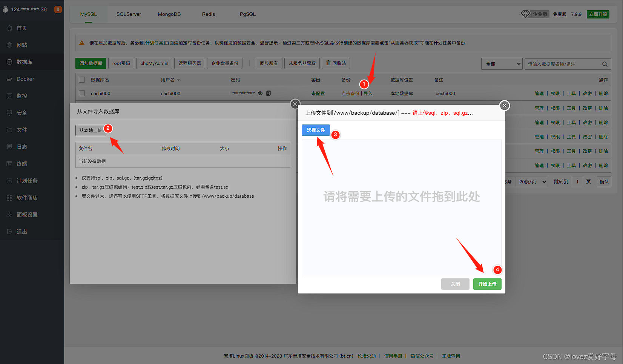Image resolution: width=623 pixels, height=364 pixels.
Task: Reveal ceshi000 password with eye icon
Action: coord(260,93)
